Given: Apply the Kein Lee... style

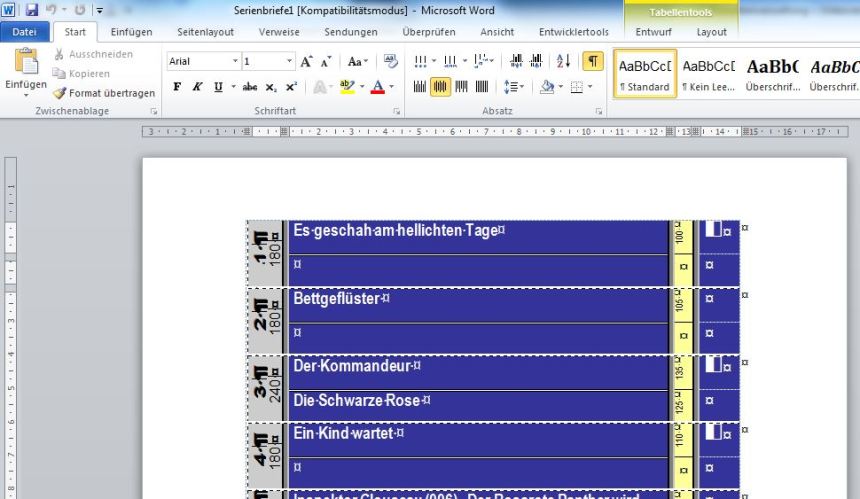Looking at the screenshot, I should pos(709,73).
